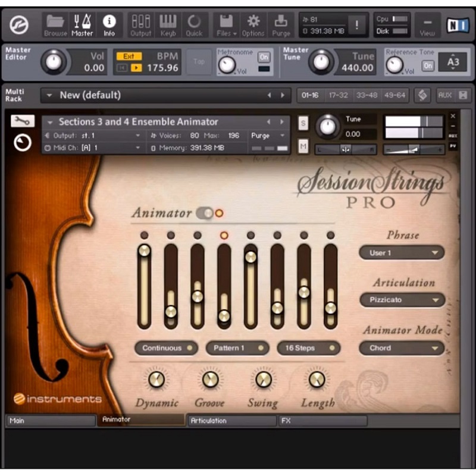Toggle the Animator on/off switch

[204, 213]
